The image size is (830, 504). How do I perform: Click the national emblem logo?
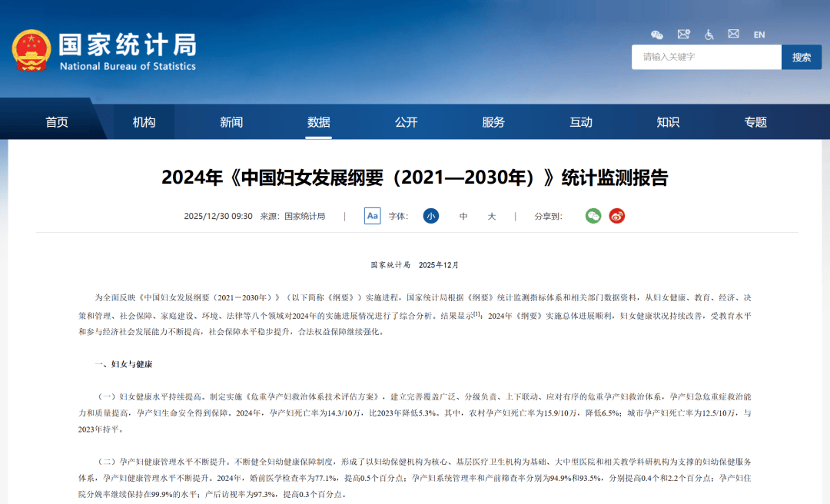click(31, 52)
